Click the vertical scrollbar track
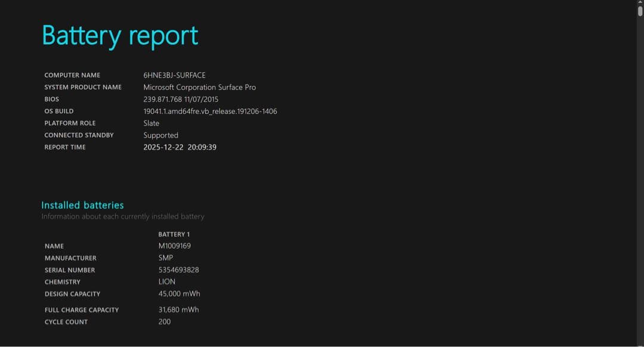The height and width of the screenshot is (347, 644). pyautogui.click(x=639, y=179)
